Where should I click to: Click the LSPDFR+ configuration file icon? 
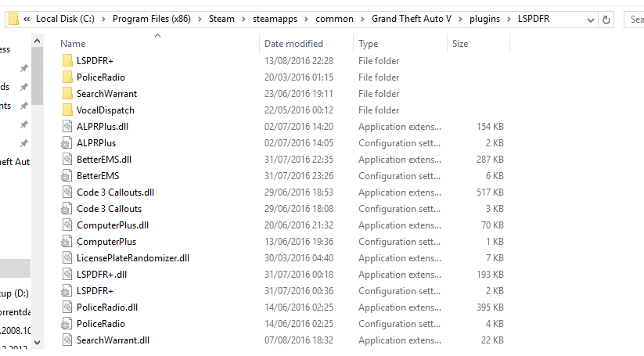click(x=67, y=291)
